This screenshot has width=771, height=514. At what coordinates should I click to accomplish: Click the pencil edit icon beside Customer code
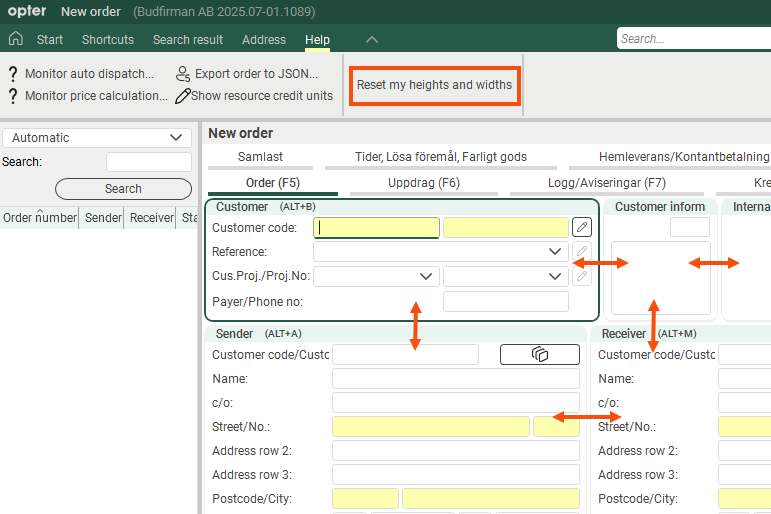581,227
